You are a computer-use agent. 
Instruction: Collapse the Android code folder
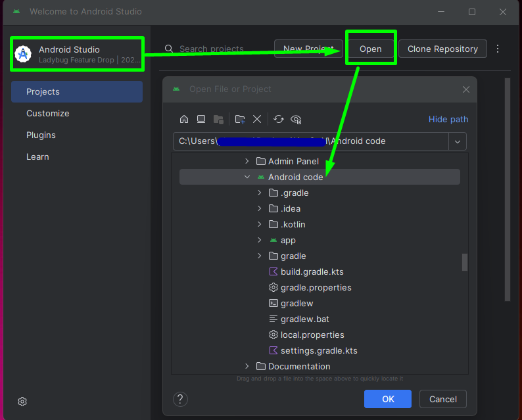(x=247, y=177)
